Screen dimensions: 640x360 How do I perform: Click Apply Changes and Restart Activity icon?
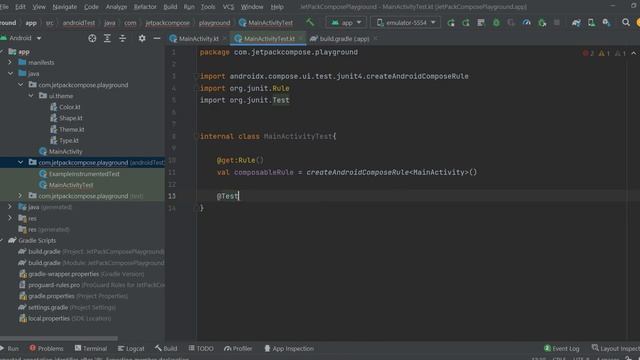click(466, 23)
